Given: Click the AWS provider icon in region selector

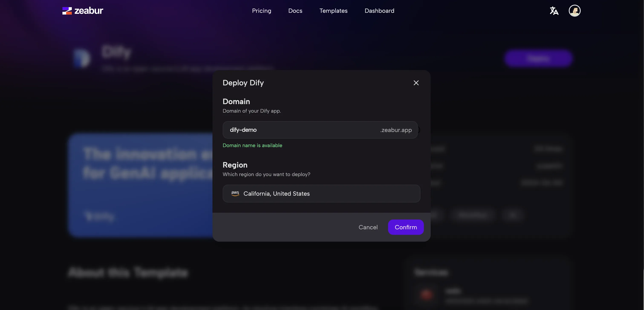Looking at the screenshot, I should point(235,193).
